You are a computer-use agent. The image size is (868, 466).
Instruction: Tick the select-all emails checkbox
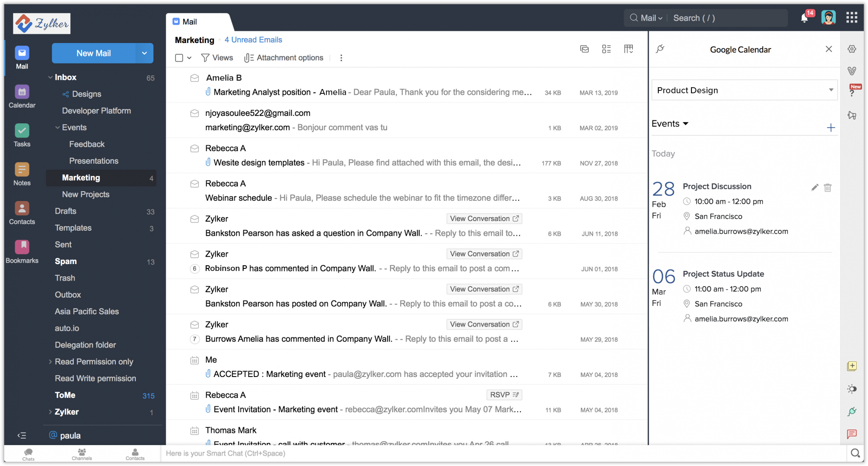[179, 58]
